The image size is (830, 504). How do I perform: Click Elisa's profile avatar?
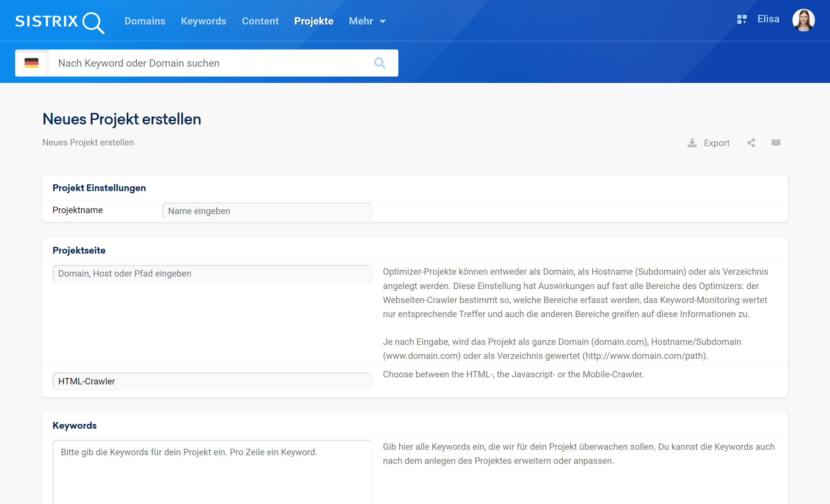coord(803,20)
